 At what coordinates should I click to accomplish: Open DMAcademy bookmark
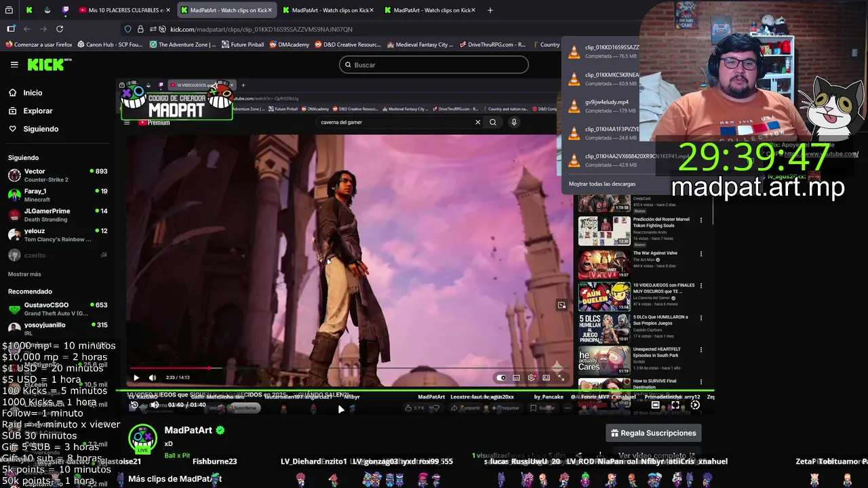point(289,45)
